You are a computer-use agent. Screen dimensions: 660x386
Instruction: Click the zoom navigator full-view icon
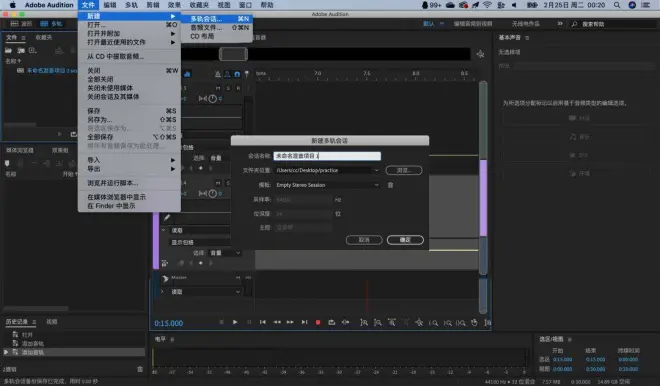coord(480,54)
